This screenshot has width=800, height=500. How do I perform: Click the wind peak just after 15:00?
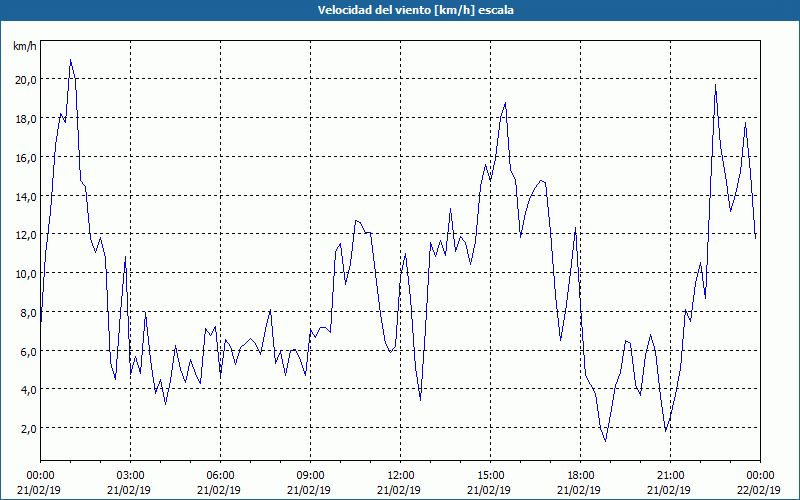click(505, 103)
